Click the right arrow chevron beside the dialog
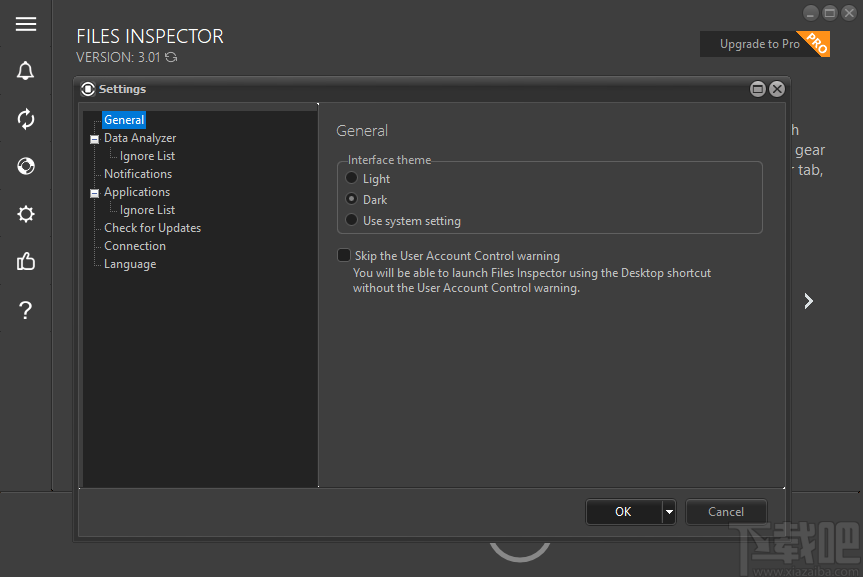 [x=808, y=300]
